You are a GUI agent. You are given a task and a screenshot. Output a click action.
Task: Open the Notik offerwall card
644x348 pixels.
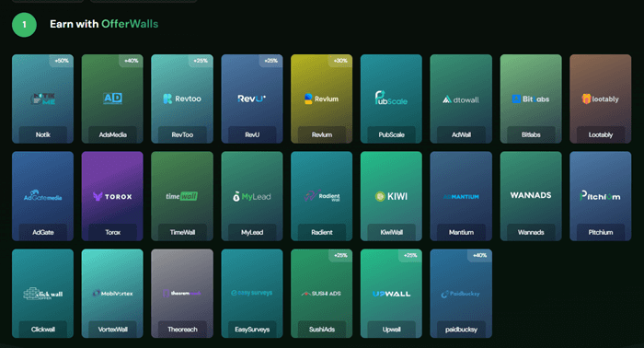click(x=42, y=99)
